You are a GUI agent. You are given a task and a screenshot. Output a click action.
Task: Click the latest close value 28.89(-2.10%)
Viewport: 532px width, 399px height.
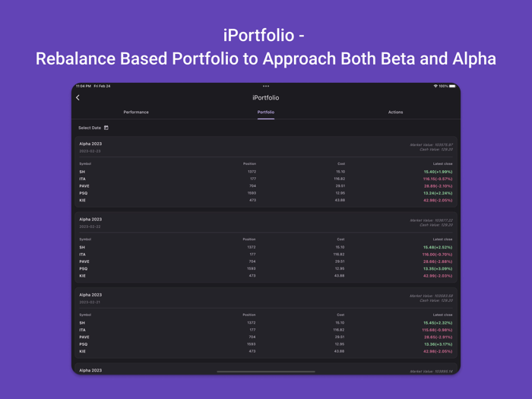[438, 186]
